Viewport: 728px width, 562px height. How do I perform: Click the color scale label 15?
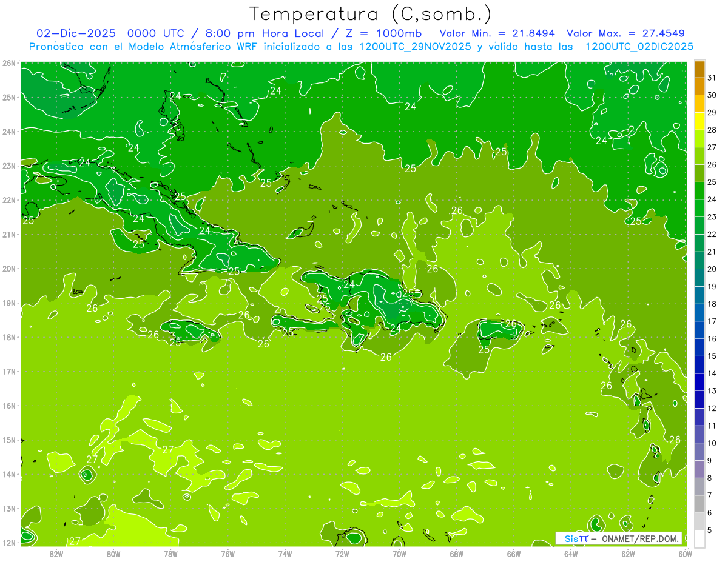point(712,356)
